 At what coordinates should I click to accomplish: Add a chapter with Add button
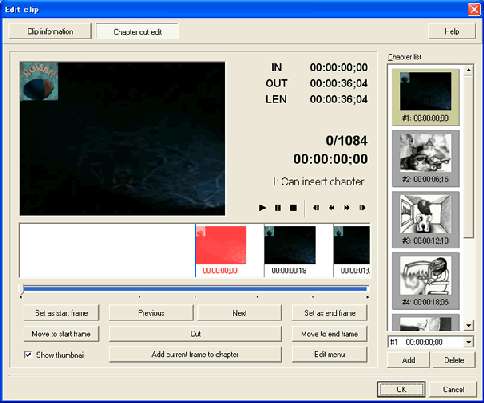[x=408, y=360]
